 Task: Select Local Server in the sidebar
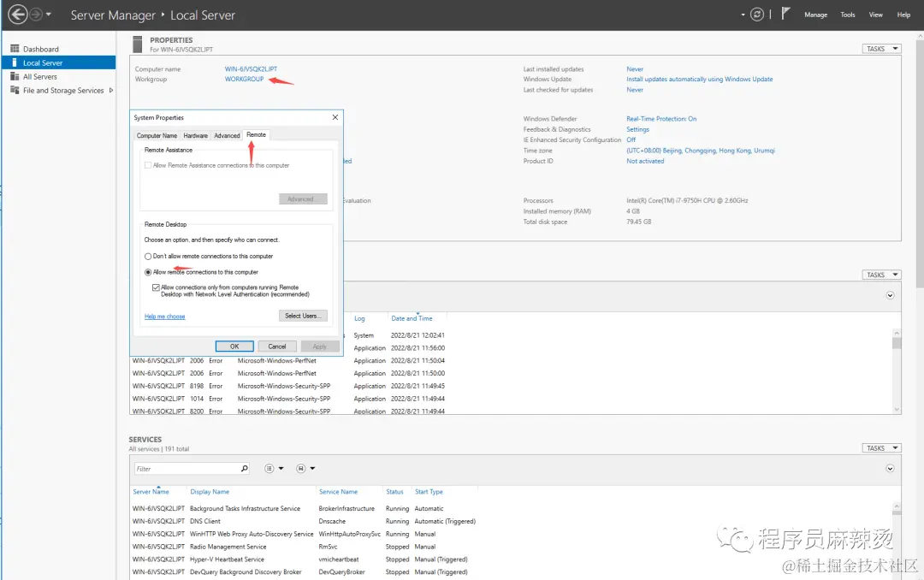point(59,62)
